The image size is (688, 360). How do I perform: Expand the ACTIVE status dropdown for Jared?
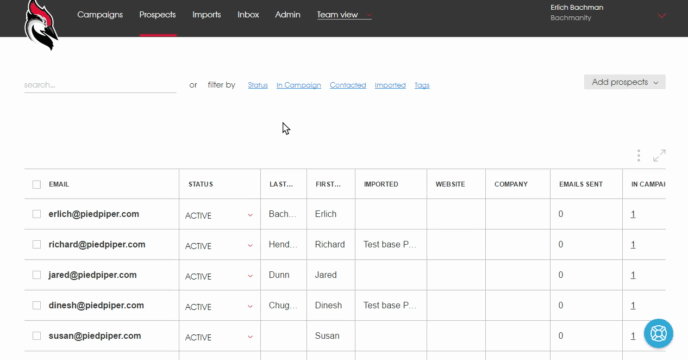coord(250,276)
